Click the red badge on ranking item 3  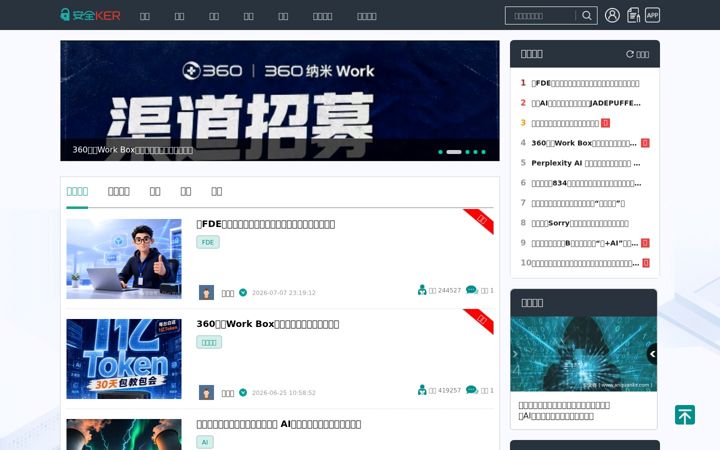[x=605, y=123]
